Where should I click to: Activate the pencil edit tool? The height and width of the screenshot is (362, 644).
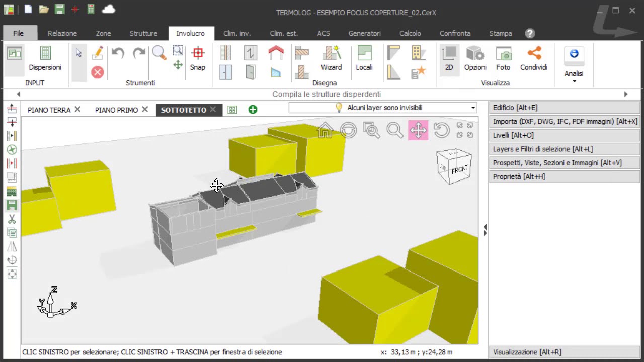click(x=98, y=53)
